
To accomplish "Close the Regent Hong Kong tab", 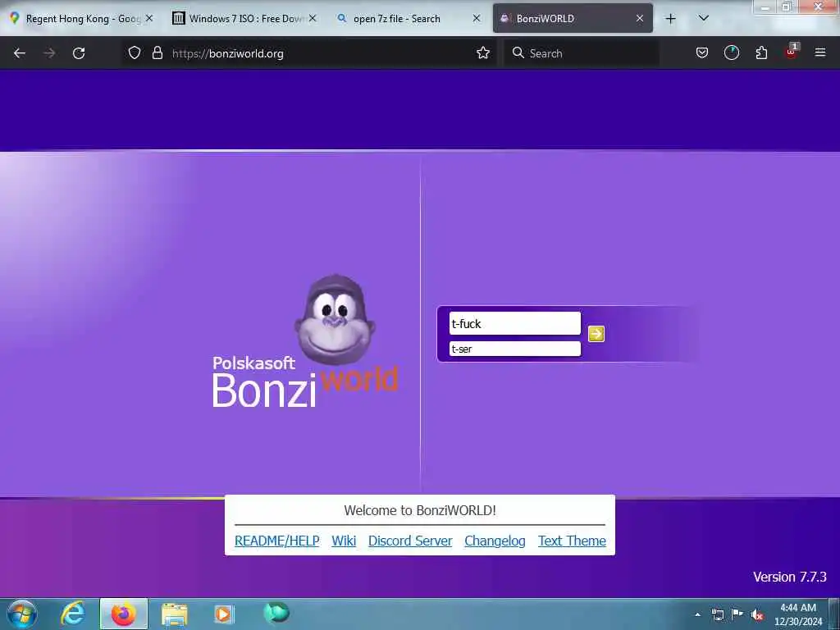I will (x=149, y=18).
